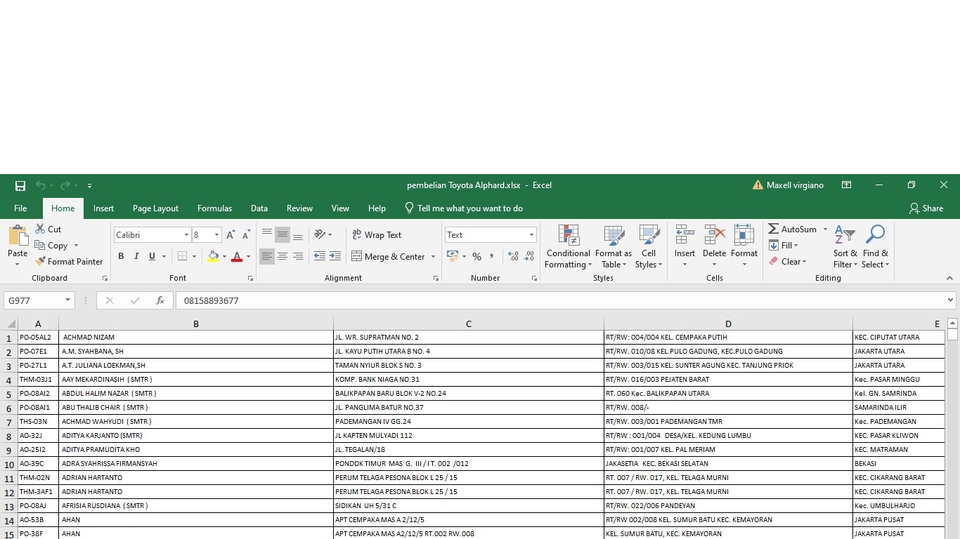Toggle Bold formatting
This screenshot has width=960, height=539.
[121, 257]
